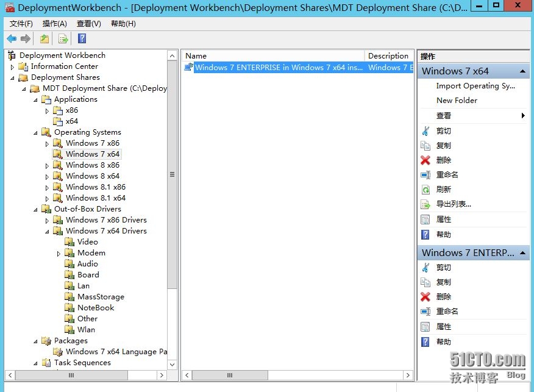This screenshot has width=534, height=392.
Task: Expand the Modem drivers folder
Action: click(59, 254)
